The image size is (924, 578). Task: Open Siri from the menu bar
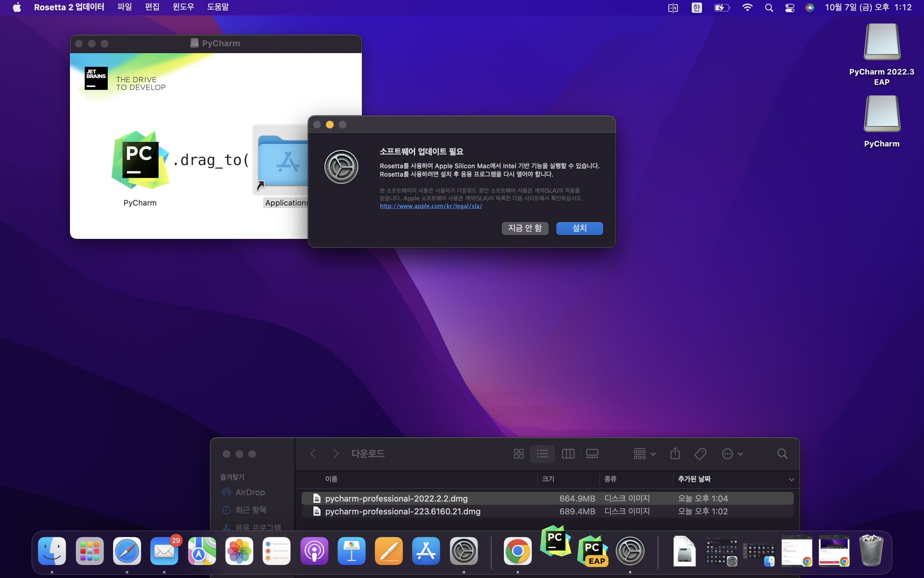point(809,8)
